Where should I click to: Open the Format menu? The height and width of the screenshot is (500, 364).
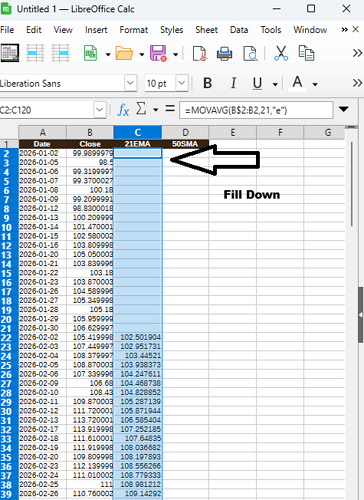[x=134, y=30]
